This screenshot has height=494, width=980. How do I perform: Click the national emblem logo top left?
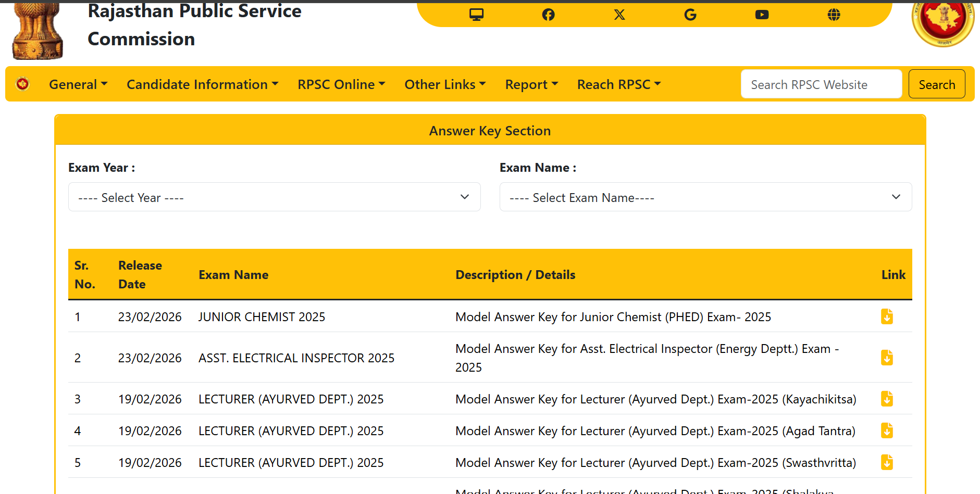coord(36,29)
